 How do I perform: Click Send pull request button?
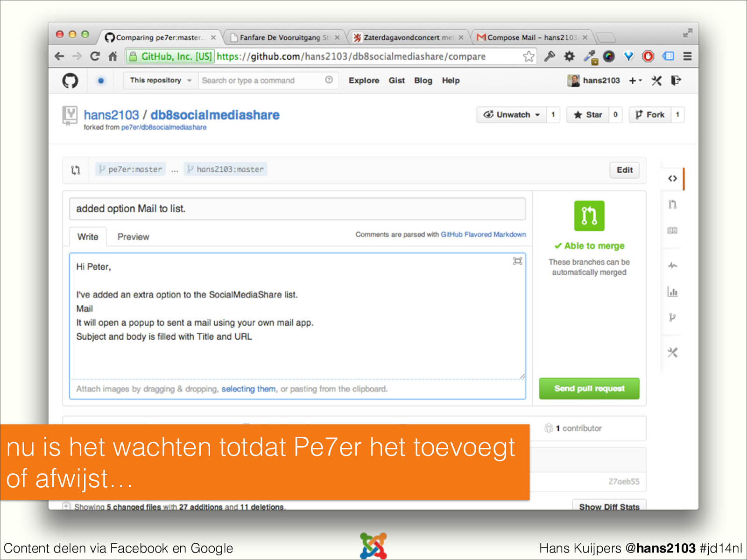click(x=589, y=388)
